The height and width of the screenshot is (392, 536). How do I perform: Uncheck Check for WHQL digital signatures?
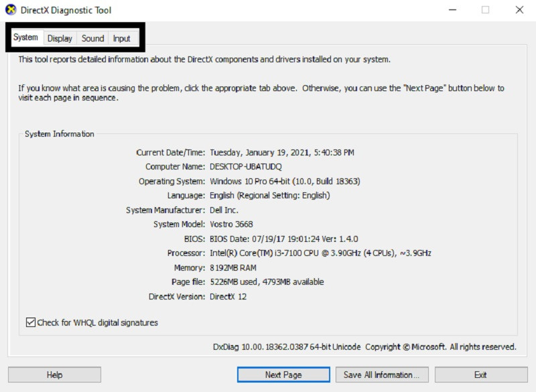pyautogui.click(x=31, y=322)
